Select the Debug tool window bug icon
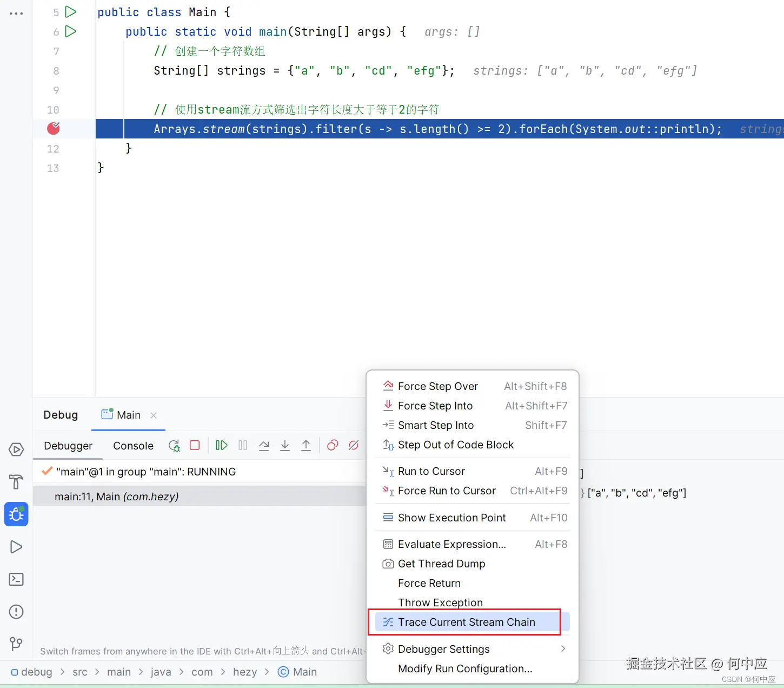The height and width of the screenshot is (688, 784). [x=16, y=514]
